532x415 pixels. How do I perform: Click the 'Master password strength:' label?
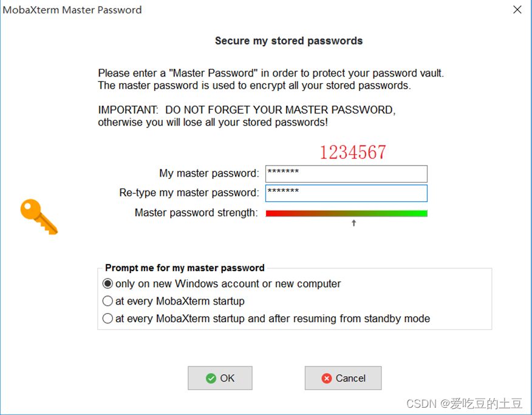(x=197, y=213)
